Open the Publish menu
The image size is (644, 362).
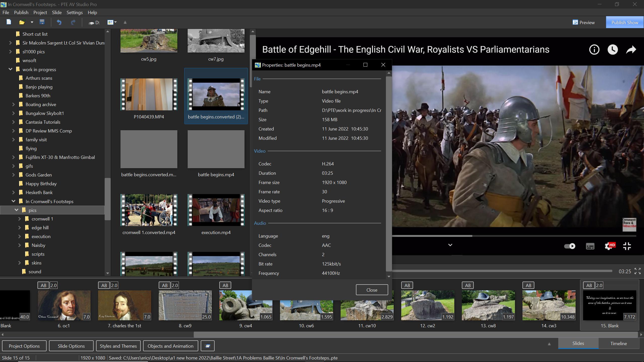click(x=21, y=12)
